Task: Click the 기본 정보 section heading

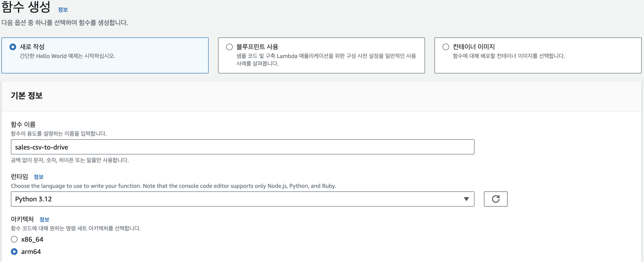Action: pyautogui.click(x=27, y=95)
